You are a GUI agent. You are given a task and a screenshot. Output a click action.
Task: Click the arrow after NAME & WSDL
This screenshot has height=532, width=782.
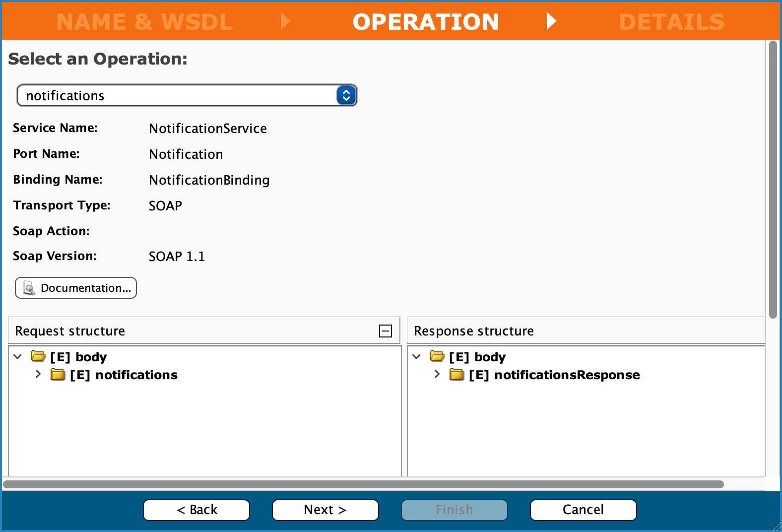(x=285, y=21)
